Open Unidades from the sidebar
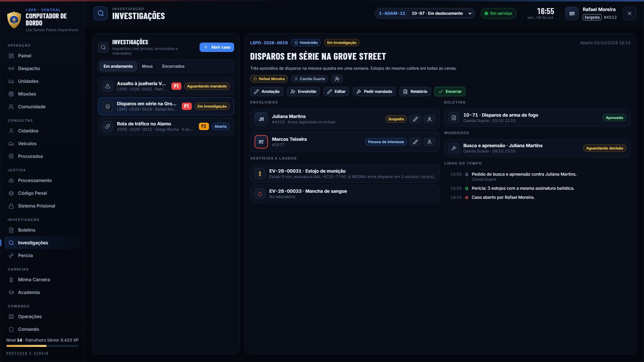 coord(42,81)
